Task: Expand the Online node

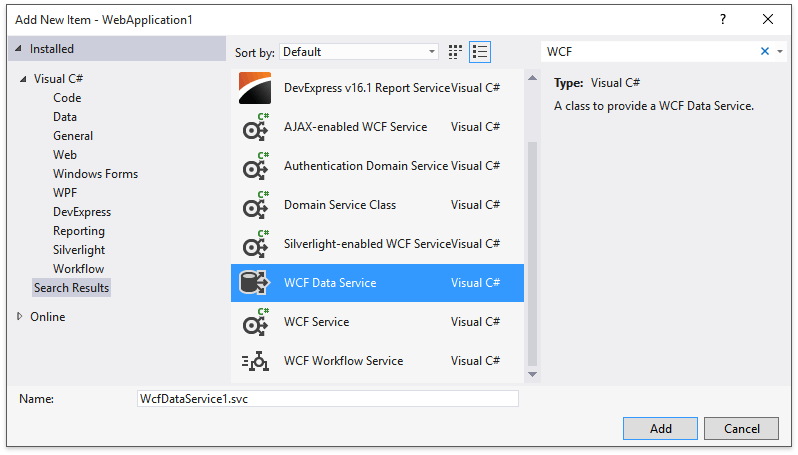Action: click(21, 317)
